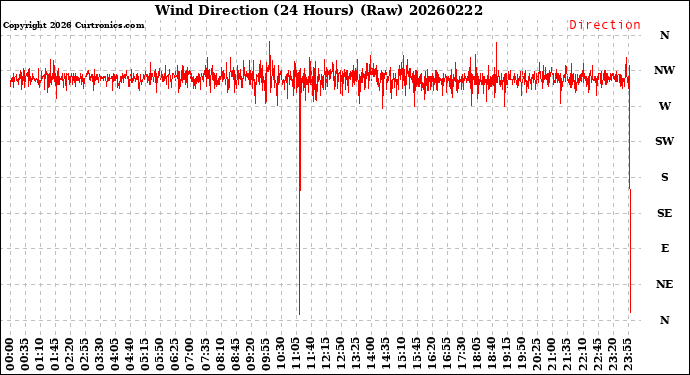Viewport: 690px width, 375px height.
Task: Click the chart title 'Wind Direction (24 Hours) (Raw) 20260222'
Action: click(319, 10)
